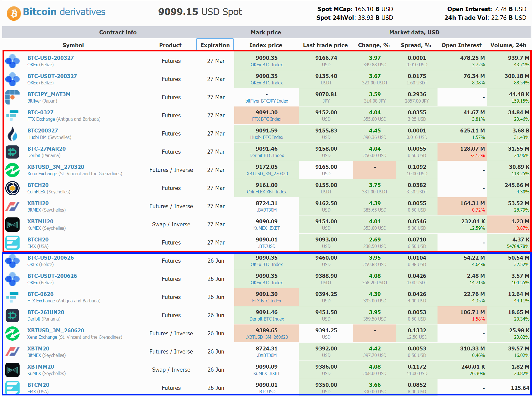
Task: Open the Bitcoin derivatives title link
Action: pyautogui.click(x=64, y=12)
